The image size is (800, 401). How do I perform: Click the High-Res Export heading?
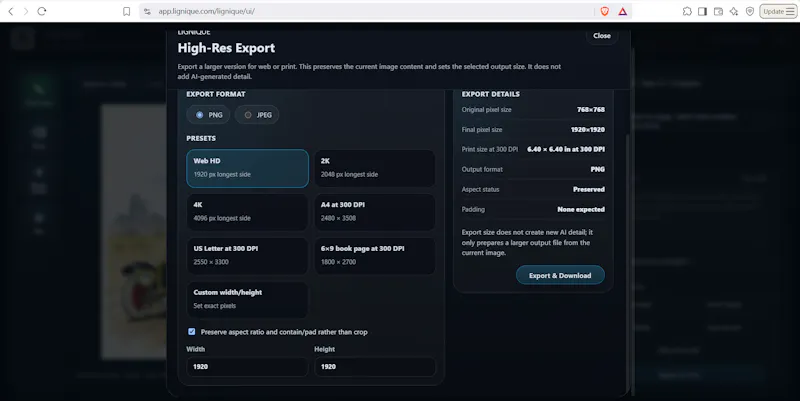tap(226, 48)
